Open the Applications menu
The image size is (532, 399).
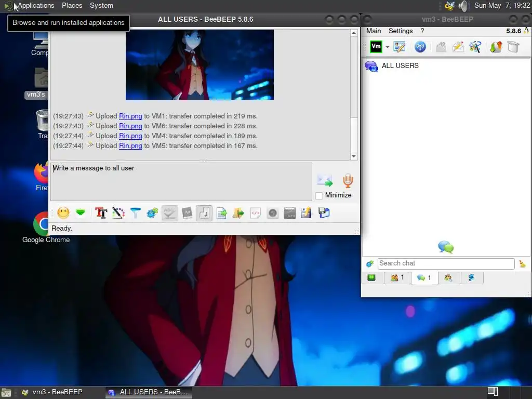click(36, 5)
